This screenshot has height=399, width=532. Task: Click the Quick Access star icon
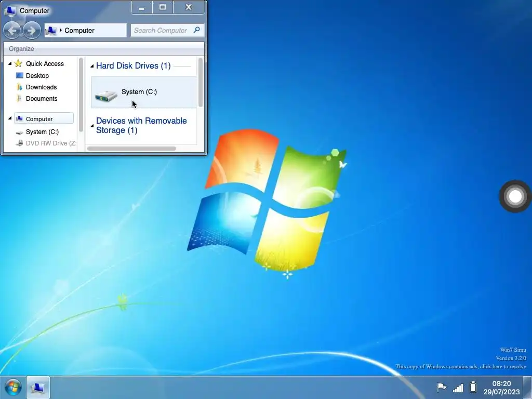[x=18, y=63]
